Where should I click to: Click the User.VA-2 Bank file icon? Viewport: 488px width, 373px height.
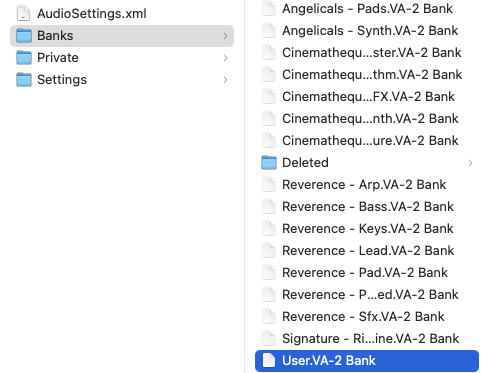click(269, 360)
